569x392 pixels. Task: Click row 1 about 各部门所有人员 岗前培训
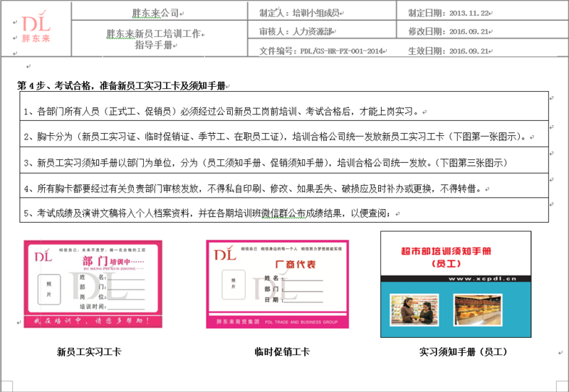283,107
